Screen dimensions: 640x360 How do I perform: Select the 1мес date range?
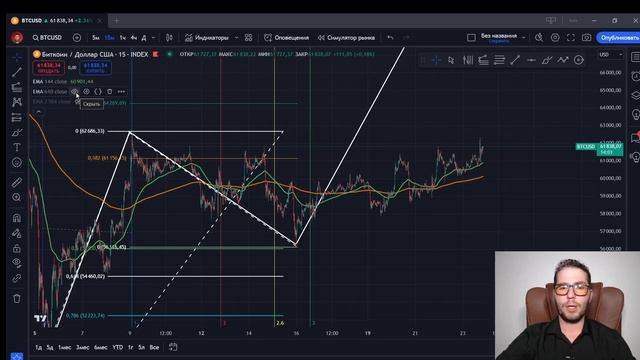pos(64,347)
